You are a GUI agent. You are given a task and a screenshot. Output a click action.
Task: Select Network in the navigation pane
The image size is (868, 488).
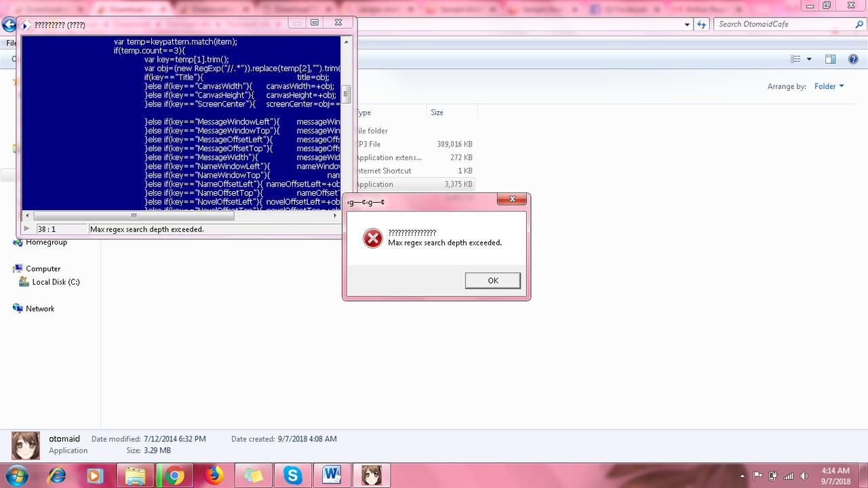40,308
